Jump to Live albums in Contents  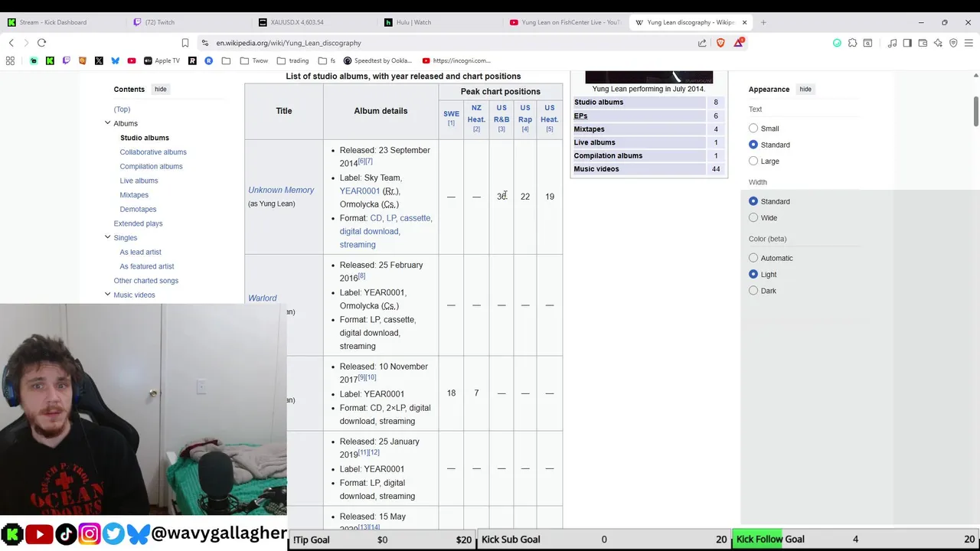139,181
